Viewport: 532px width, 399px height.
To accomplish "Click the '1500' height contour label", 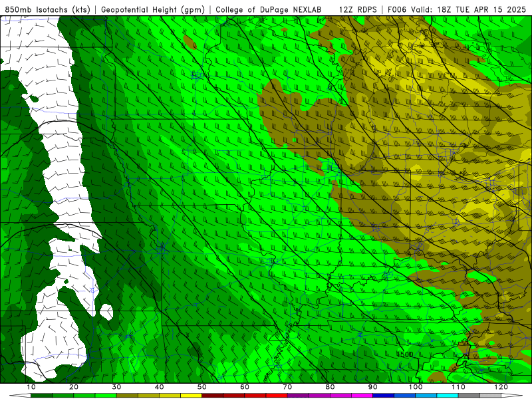I will pos(405,354).
